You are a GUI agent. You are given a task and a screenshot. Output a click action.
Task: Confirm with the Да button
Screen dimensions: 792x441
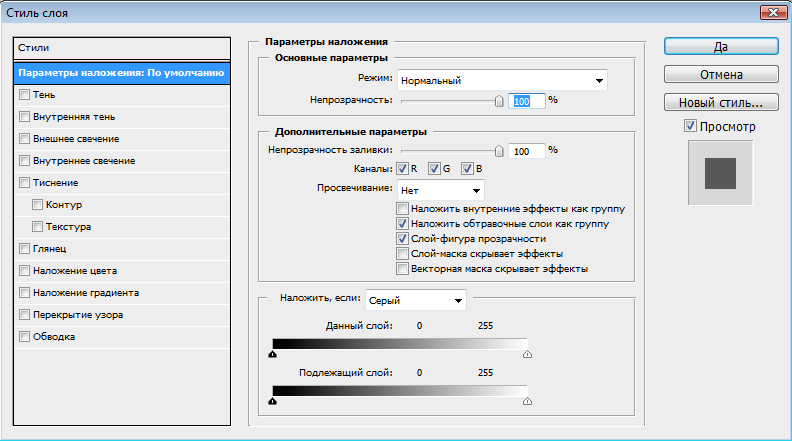click(x=721, y=46)
